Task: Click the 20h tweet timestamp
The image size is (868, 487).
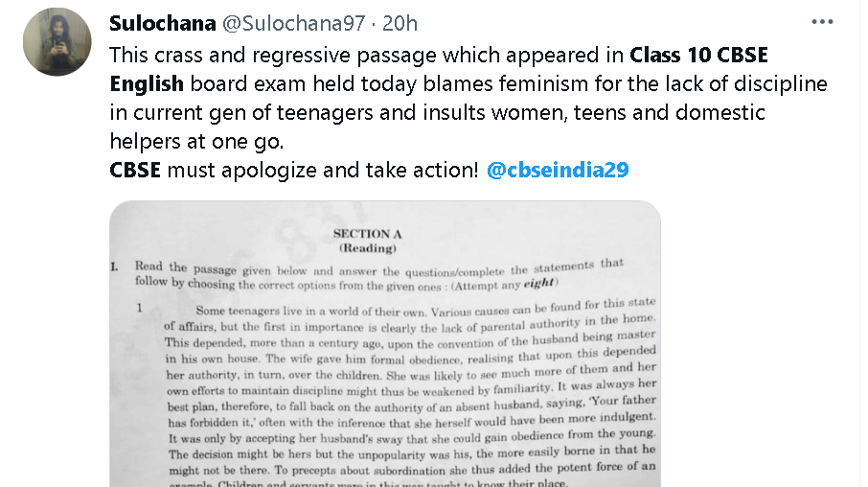Action: click(400, 23)
